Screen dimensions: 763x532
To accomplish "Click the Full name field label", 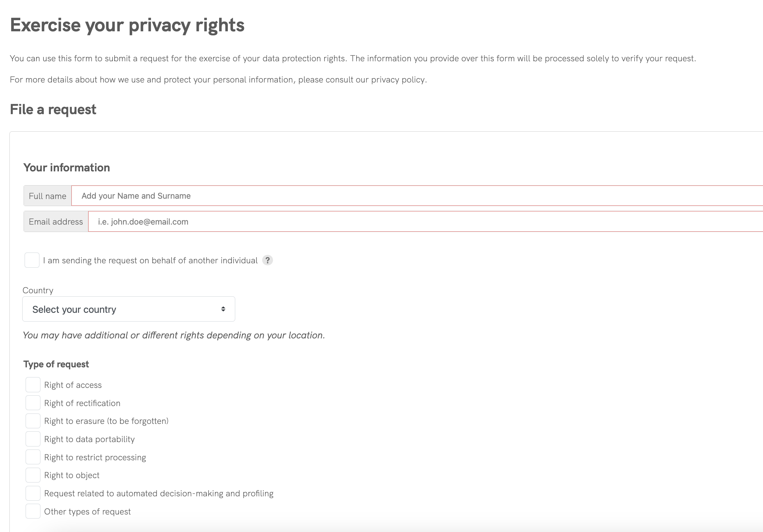I will 48,196.
